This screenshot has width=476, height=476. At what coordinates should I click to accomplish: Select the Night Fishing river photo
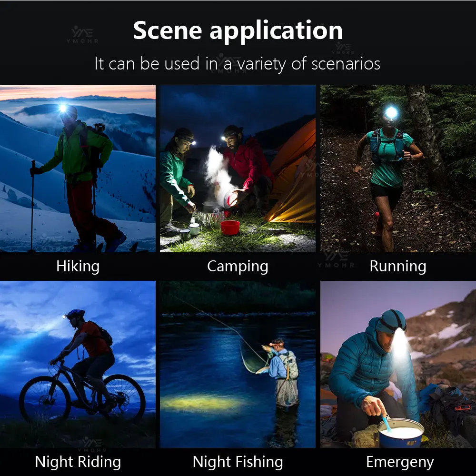(x=238, y=364)
